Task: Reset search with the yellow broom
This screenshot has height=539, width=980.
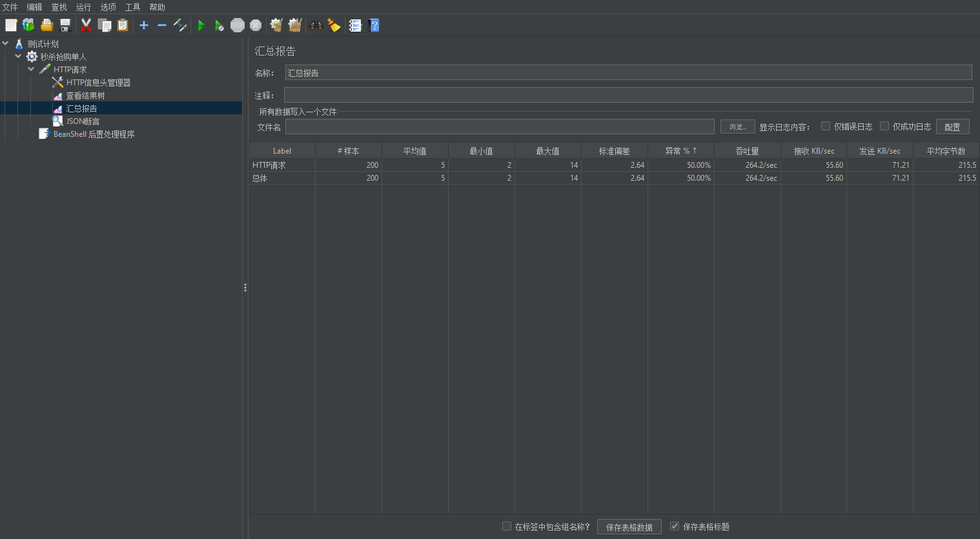Action: [x=334, y=25]
